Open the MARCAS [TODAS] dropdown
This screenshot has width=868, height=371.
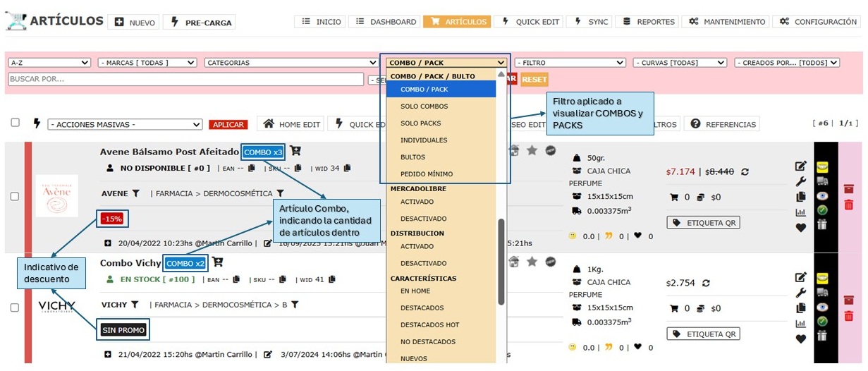tap(147, 63)
